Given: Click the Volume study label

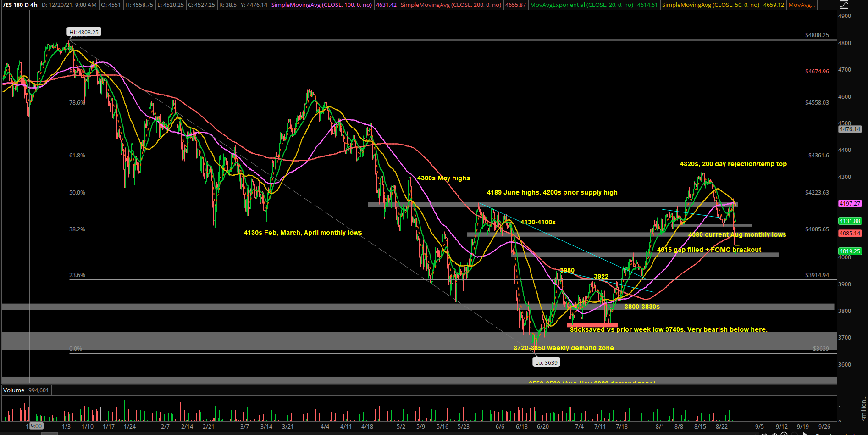Looking at the screenshot, I should (14, 390).
